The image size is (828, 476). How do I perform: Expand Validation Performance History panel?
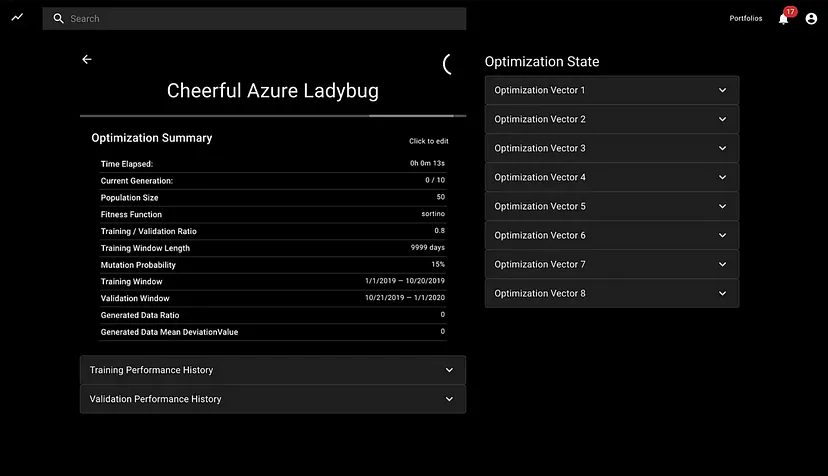(x=272, y=399)
